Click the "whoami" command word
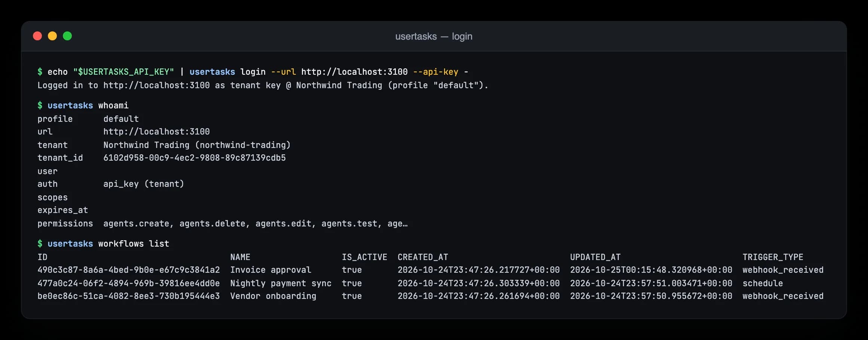 coord(113,105)
